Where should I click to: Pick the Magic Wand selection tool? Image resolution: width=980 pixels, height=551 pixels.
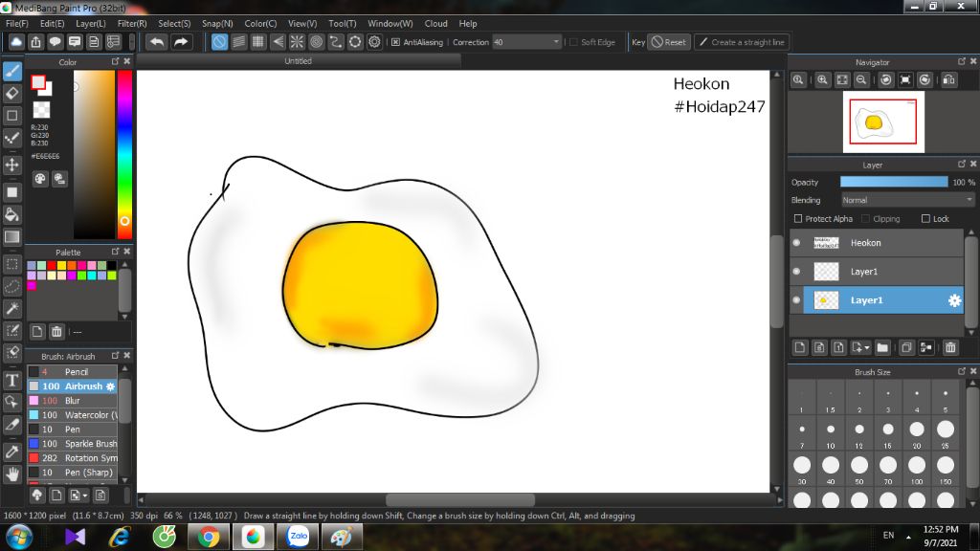click(12, 308)
